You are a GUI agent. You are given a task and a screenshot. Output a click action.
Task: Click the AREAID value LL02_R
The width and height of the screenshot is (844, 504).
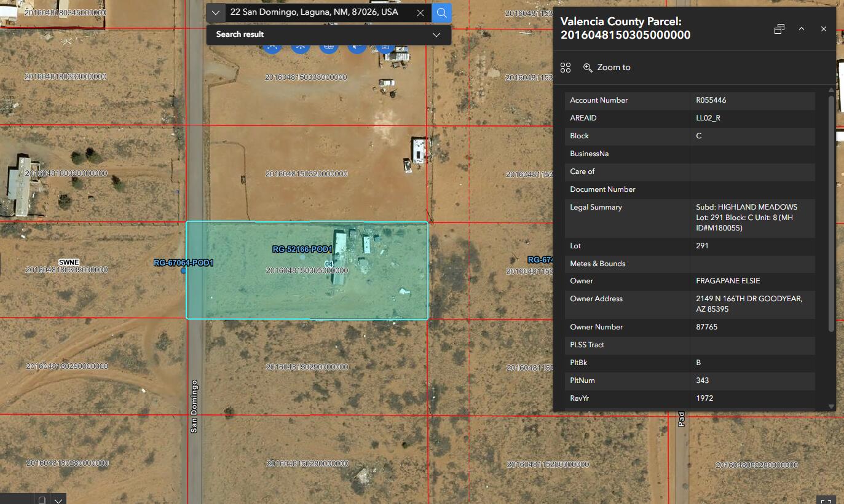coord(708,118)
